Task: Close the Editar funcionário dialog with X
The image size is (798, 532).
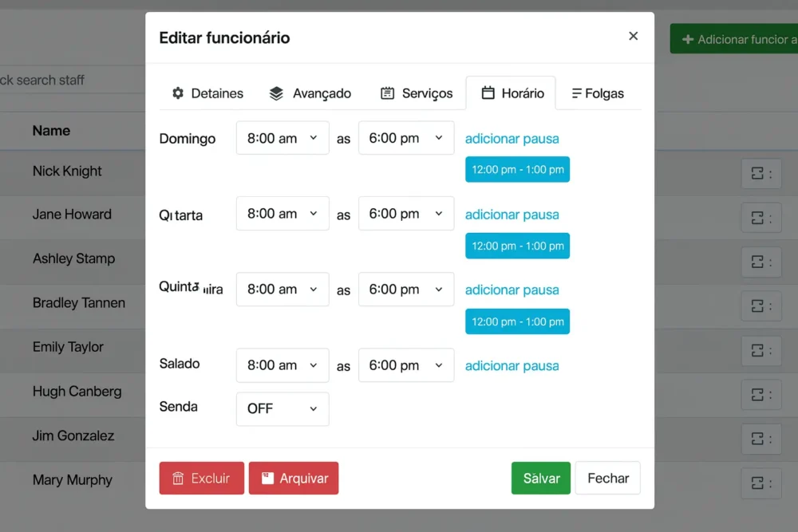Action: pyautogui.click(x=633, y=36)
